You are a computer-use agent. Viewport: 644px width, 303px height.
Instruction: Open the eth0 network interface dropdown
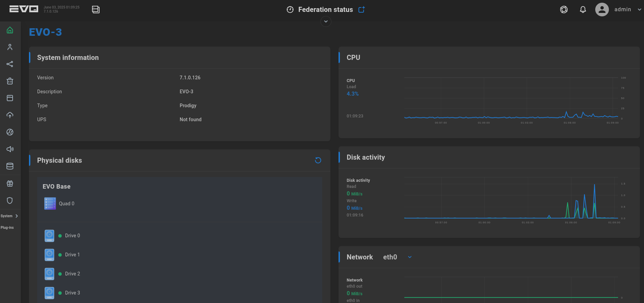pos(410,257)
